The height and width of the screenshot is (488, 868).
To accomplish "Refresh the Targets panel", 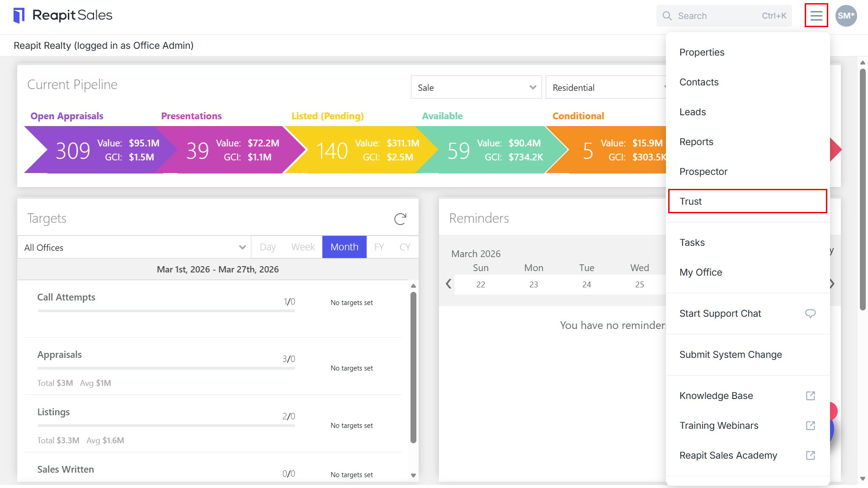I will click(400, 219).
